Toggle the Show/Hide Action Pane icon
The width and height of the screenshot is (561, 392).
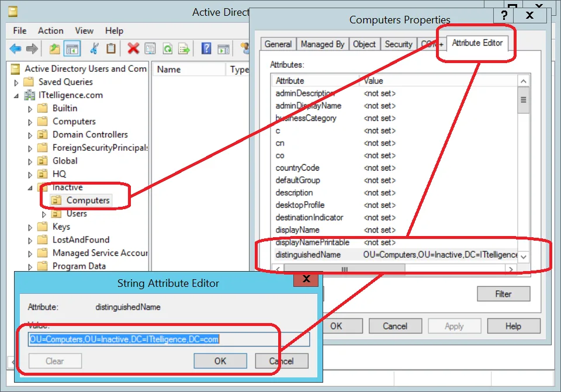tap(224, 48)
